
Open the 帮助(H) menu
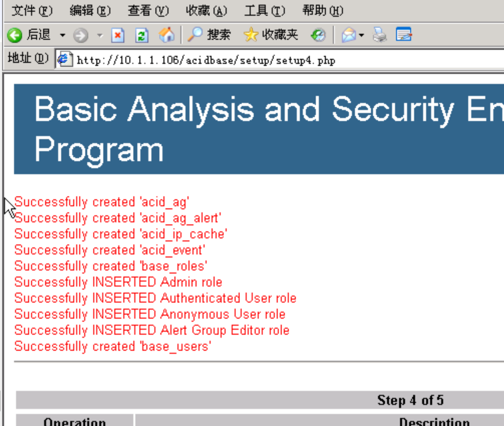point(323,11)
